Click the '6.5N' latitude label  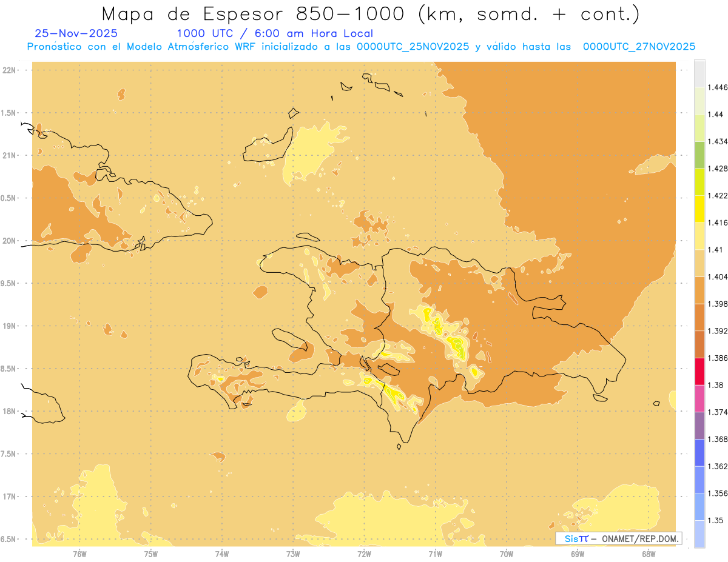click(x=9, y=539)
